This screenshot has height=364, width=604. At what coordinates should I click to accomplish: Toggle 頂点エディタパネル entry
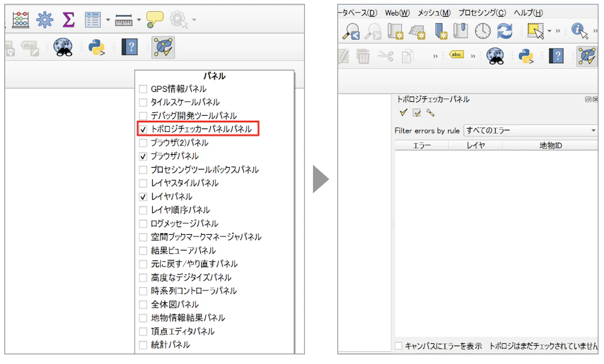point(177,332)
